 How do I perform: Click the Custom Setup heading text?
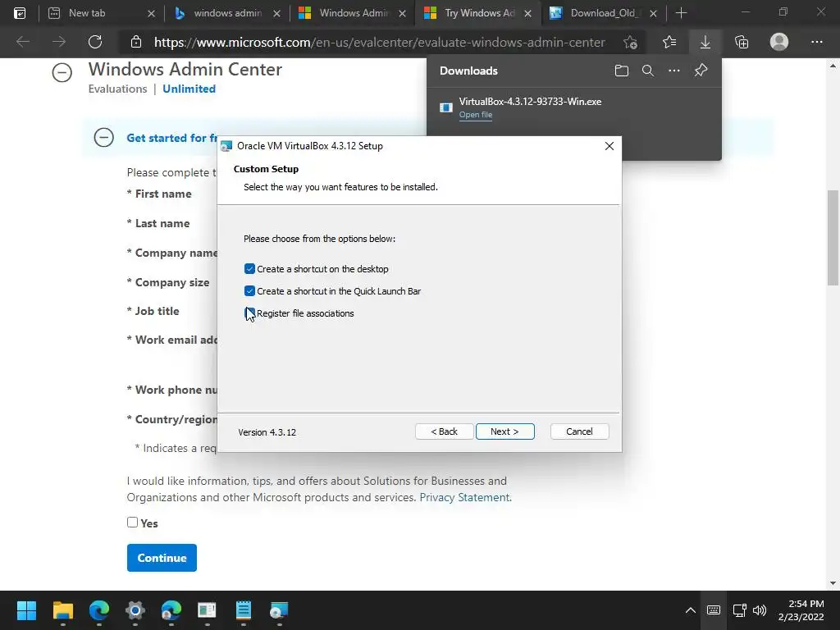coord(266,169)
